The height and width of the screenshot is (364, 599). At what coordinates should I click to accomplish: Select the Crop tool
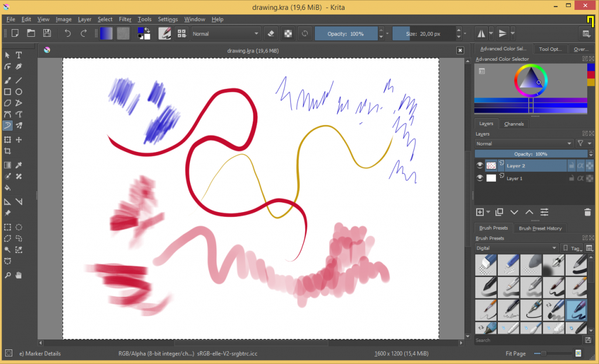point(8,151)
